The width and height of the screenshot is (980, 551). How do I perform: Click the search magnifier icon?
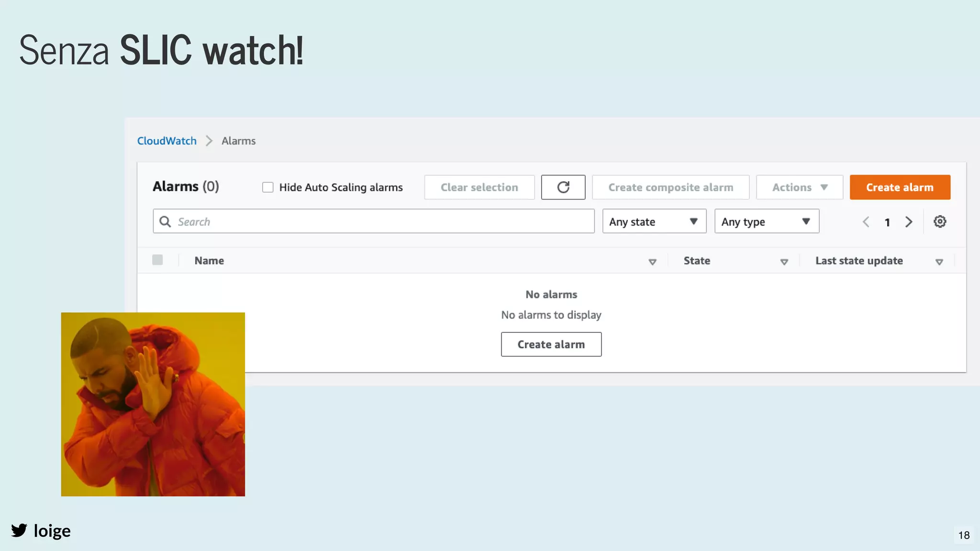[165, 221]
